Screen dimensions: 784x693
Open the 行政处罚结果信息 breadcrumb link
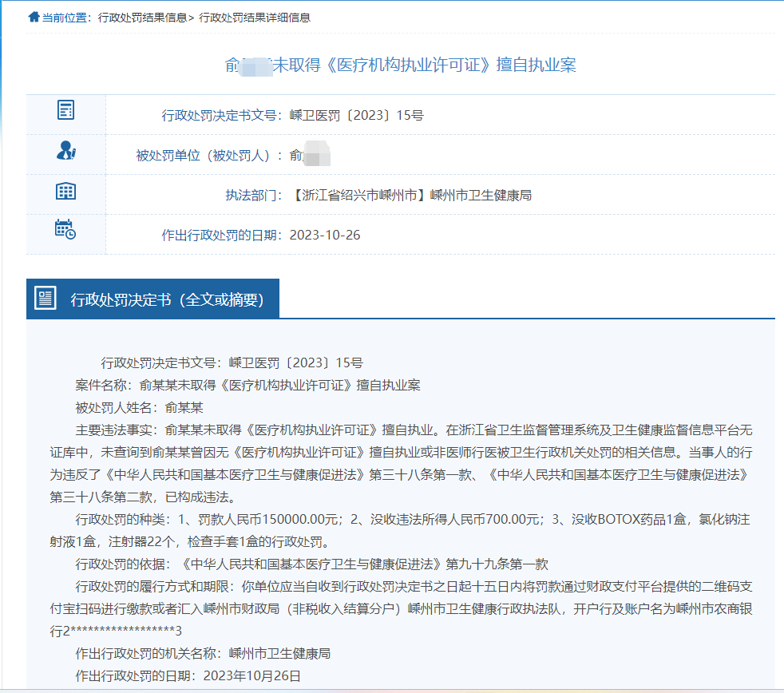click(142, 18)
